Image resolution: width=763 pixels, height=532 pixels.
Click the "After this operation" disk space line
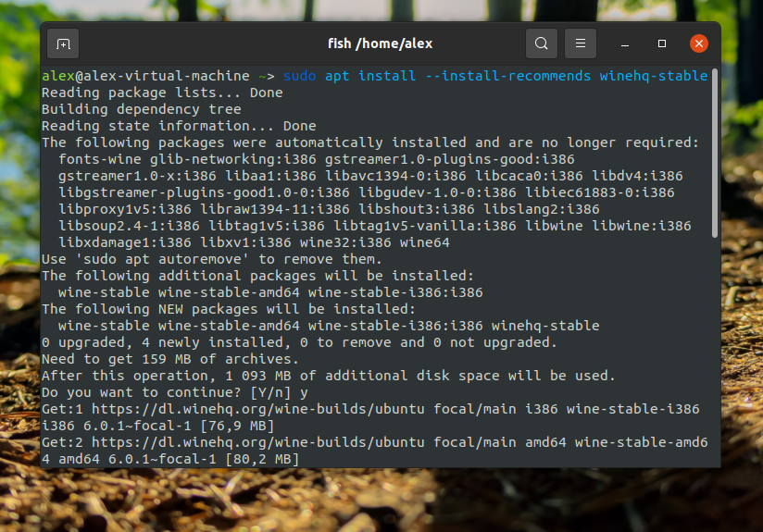coord(328,376)
